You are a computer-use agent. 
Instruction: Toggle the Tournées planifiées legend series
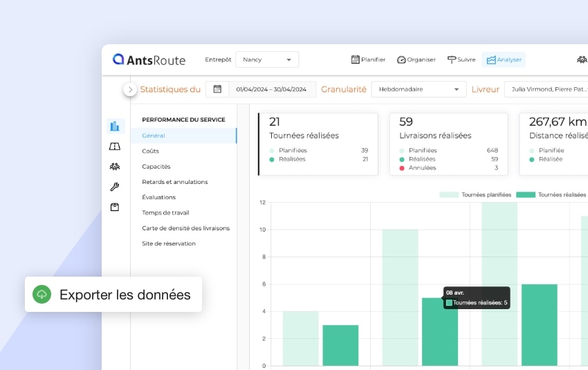point(476,195)
